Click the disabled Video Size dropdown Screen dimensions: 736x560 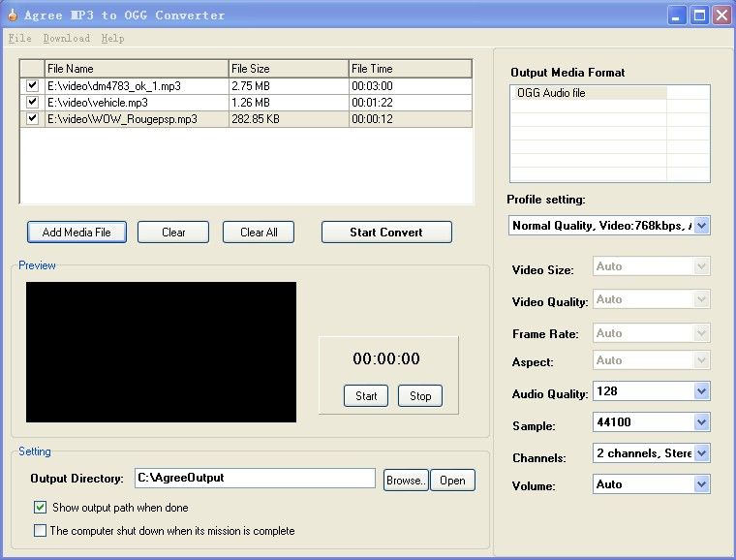652,266
